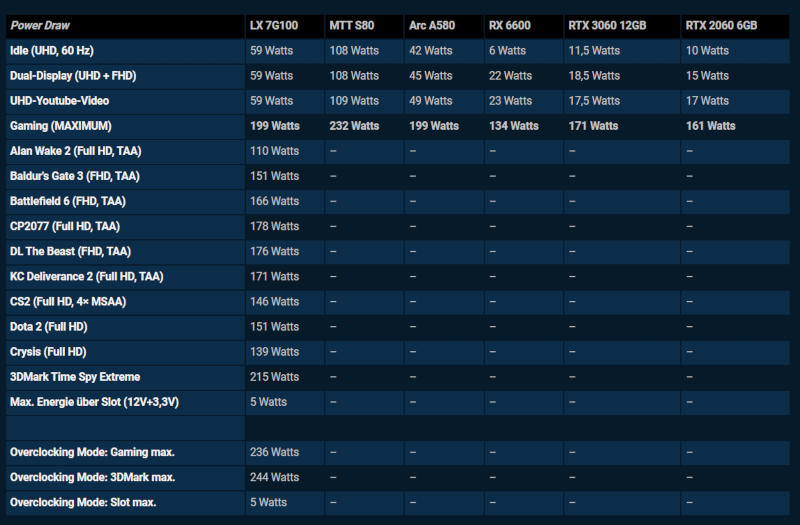Click '151 Watts' in Baldur's Gate 3 row
The height and width of the screenshot is (525, 800).
click(x=274, y=176)
